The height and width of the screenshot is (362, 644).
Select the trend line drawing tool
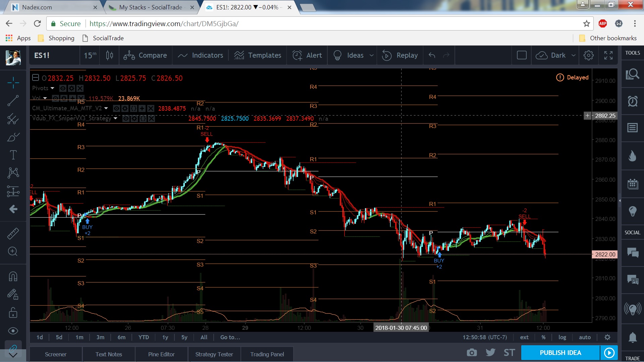13,101
